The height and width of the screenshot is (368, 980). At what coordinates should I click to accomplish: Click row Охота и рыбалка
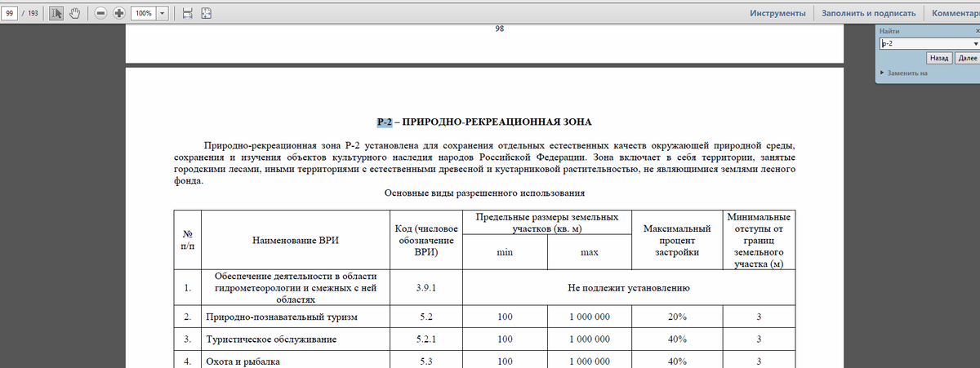pos(243,361)
